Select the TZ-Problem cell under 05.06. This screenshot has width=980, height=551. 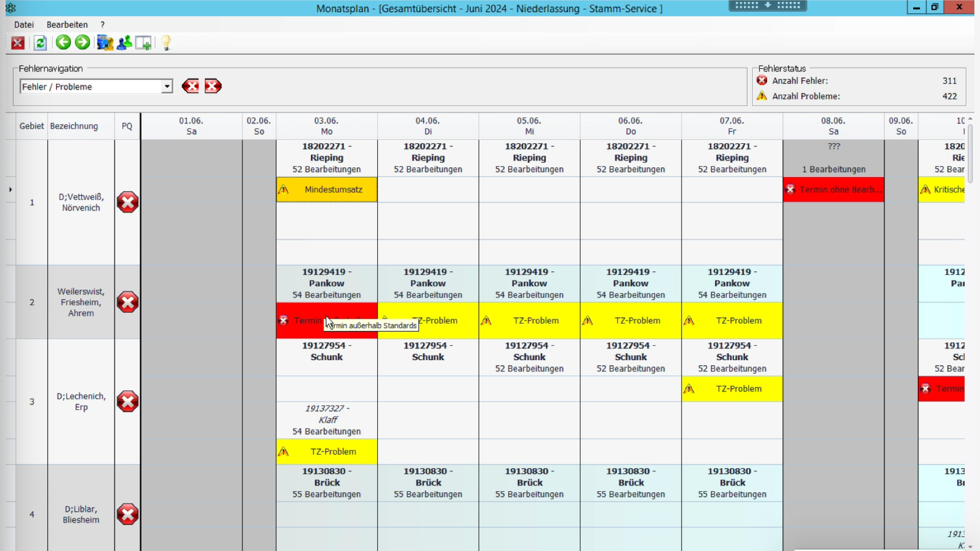(x=529, y=320)
